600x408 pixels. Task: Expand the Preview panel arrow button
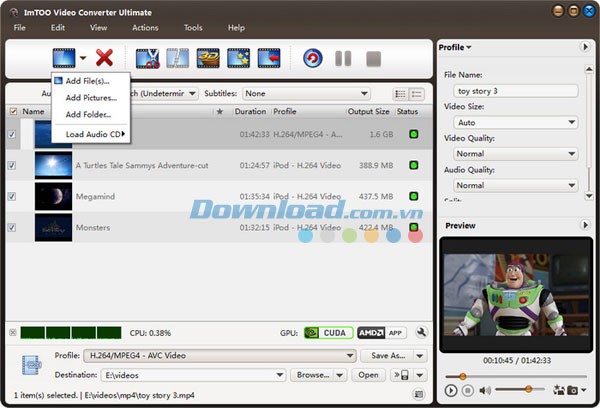coord(585,225)
